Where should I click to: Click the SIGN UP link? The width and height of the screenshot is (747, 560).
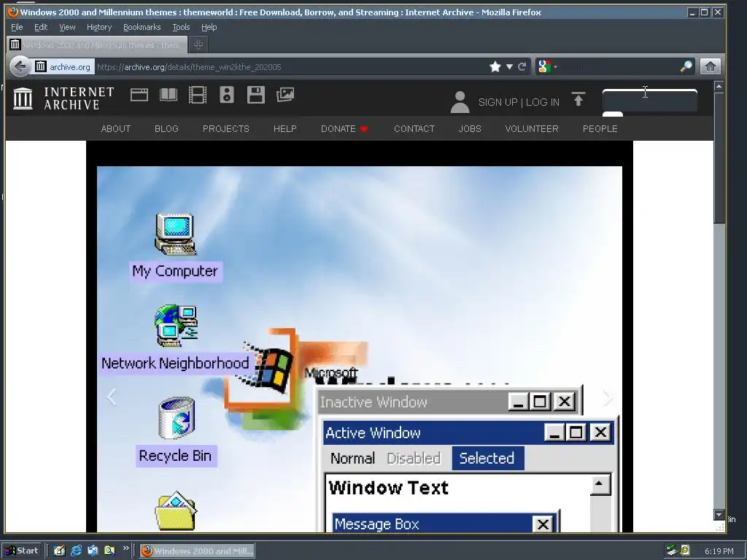click(498, 102)
